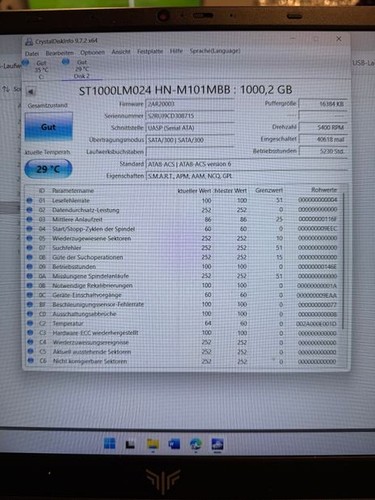Click status icon for Wiederzuweisungsereignisse
Viewport: 375px width, 500px height.
[x=30, y=342]
